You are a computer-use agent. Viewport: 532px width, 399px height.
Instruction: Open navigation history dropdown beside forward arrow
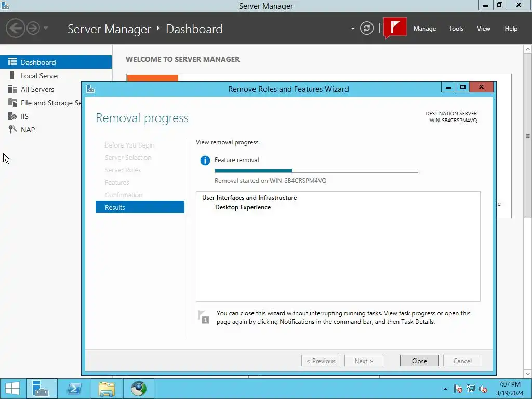[46, 28]
